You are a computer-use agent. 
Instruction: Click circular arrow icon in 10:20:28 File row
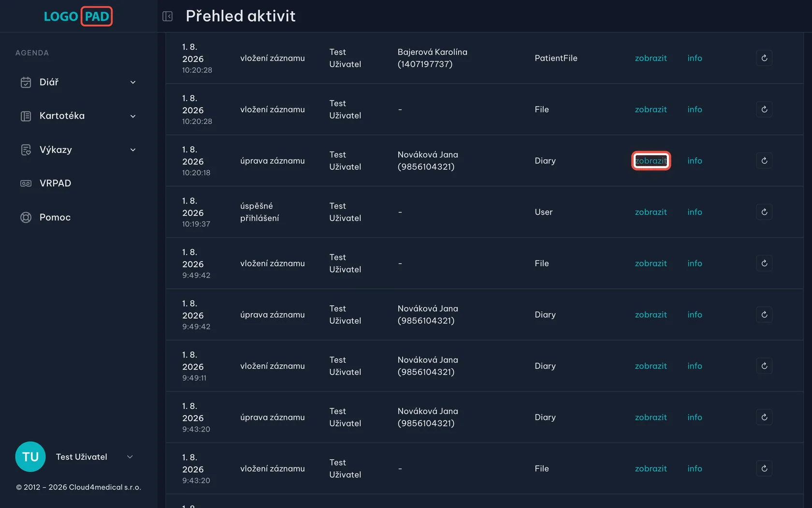764,109
